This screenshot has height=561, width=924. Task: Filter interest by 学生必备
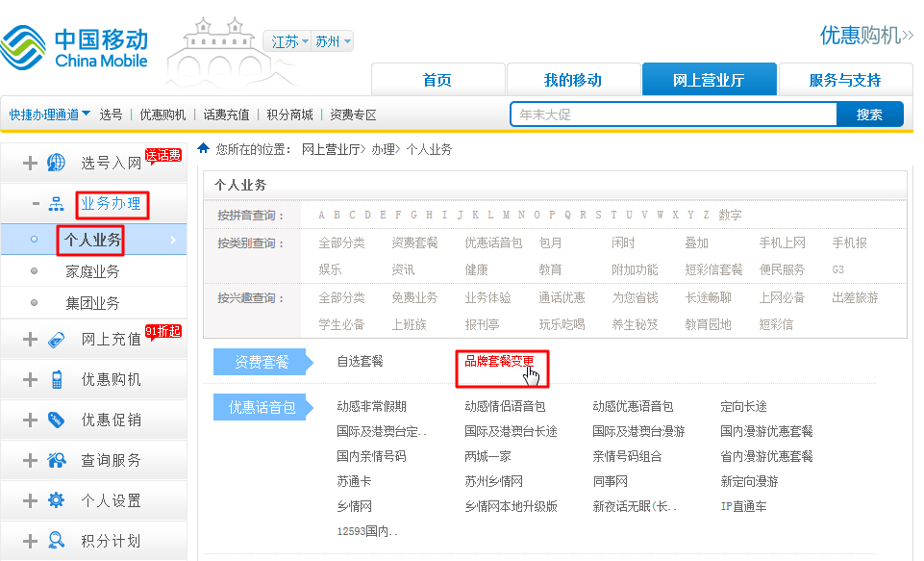(x=341, y=324)
